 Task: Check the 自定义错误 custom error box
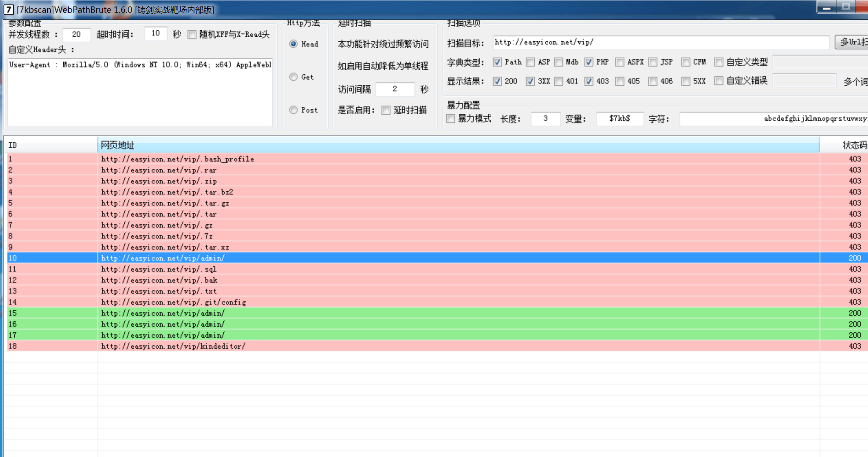point(719,81)
